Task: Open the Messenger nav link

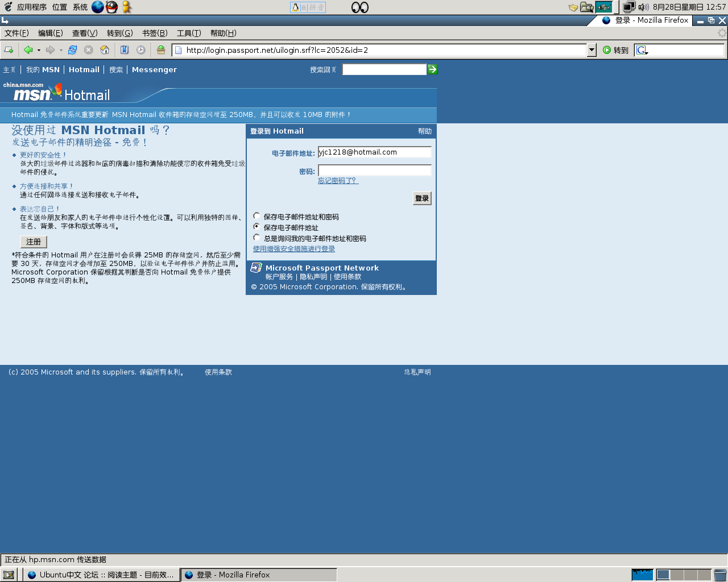Action: pos(154,70)
